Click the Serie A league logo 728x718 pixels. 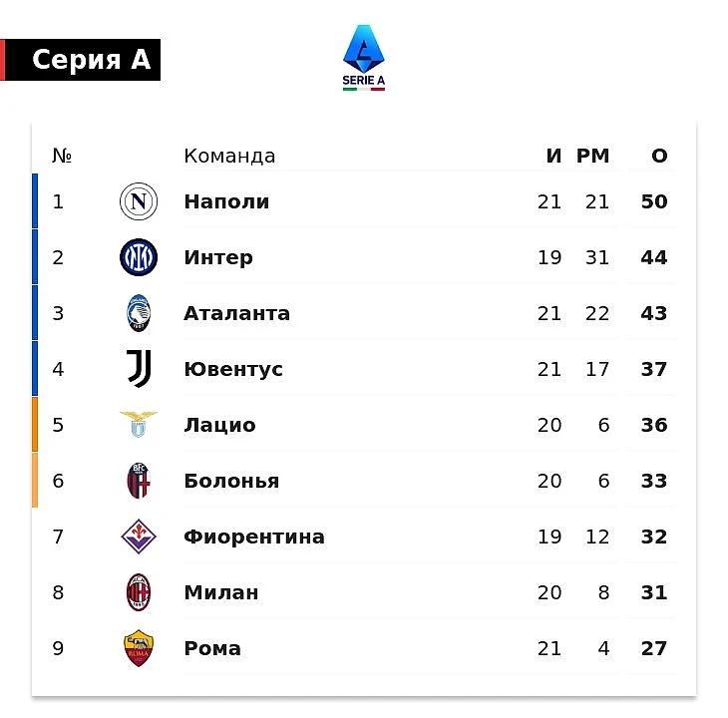(364, 58)
